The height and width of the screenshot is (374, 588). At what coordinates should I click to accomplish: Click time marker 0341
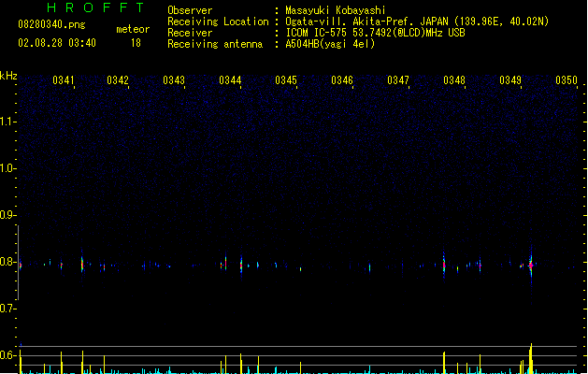click(x=64, y=80)
